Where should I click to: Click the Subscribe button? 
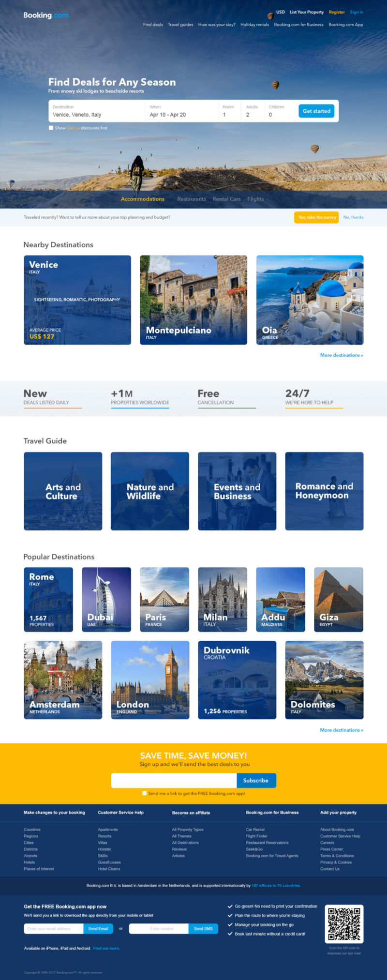(256, 780)
